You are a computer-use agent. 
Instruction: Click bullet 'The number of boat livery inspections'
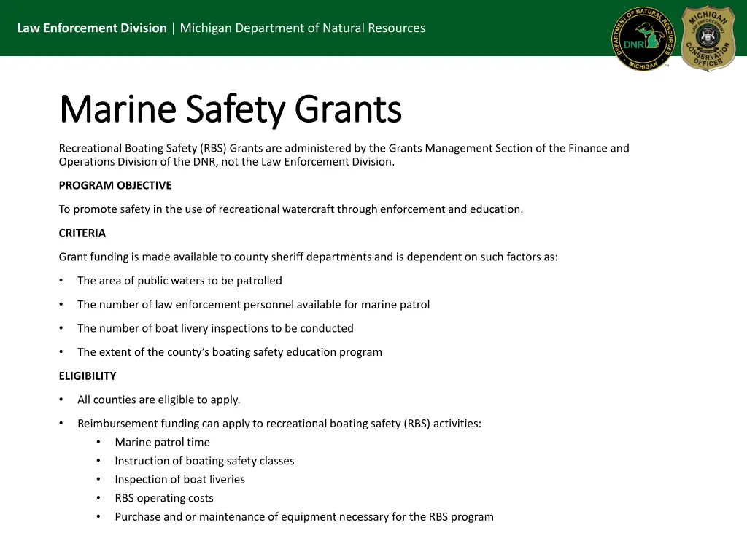pyautogui.click(x=215, y=328)
